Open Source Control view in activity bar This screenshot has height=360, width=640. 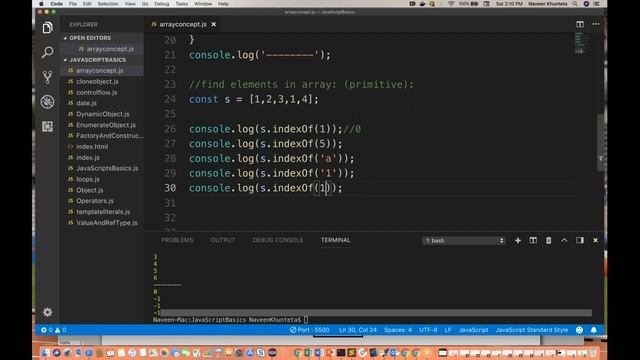[x=47, y=77]
